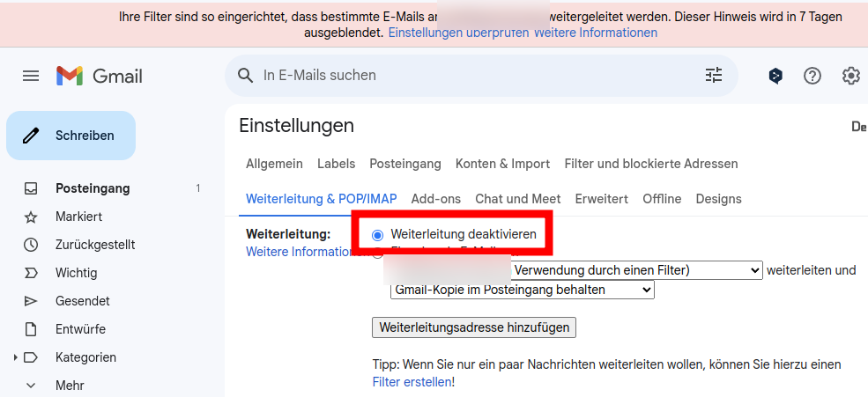The width and height of the screenshot is (868, 397).
Task: Switch to the Erweitert tab
Action: click(x=602, y=199)
